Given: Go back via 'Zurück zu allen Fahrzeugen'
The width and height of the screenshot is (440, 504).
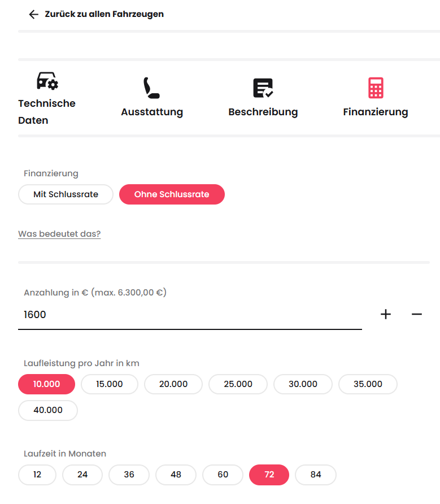Looking at the screenshot, I should [104, 14].
